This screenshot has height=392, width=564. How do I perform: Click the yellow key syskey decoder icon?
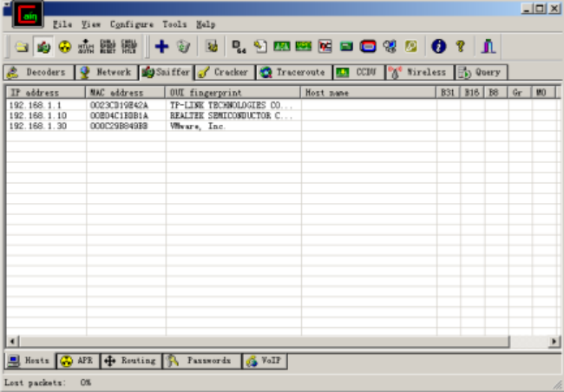point(410,46)
